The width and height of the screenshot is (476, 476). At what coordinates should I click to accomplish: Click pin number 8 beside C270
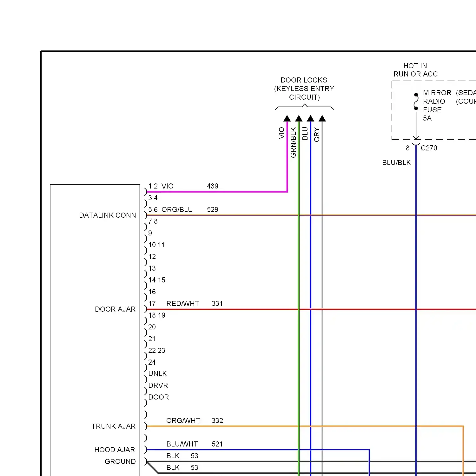pos(408,148)
